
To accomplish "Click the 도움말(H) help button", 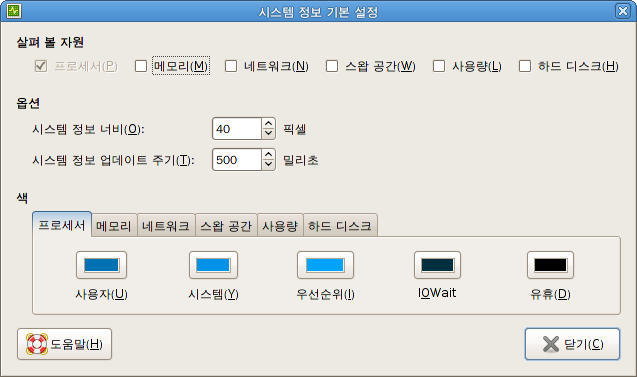I will [x=65, y=344].
